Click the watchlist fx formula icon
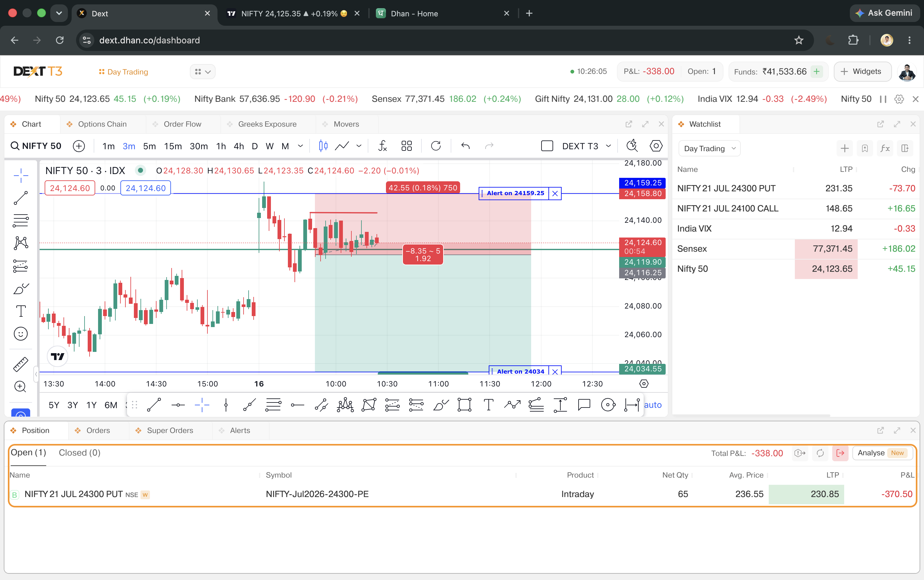Image resolution: width=924 pixels, height=580 pixels. (885, 148)
